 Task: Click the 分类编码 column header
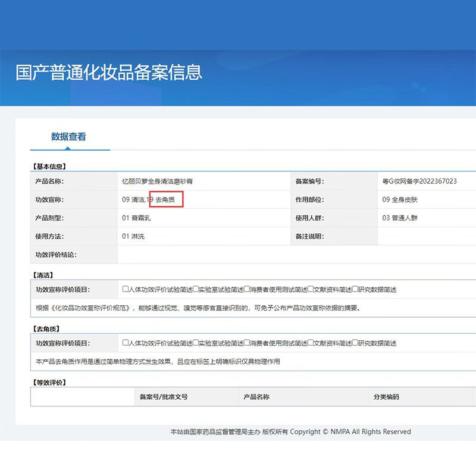[x=386, y=397]
